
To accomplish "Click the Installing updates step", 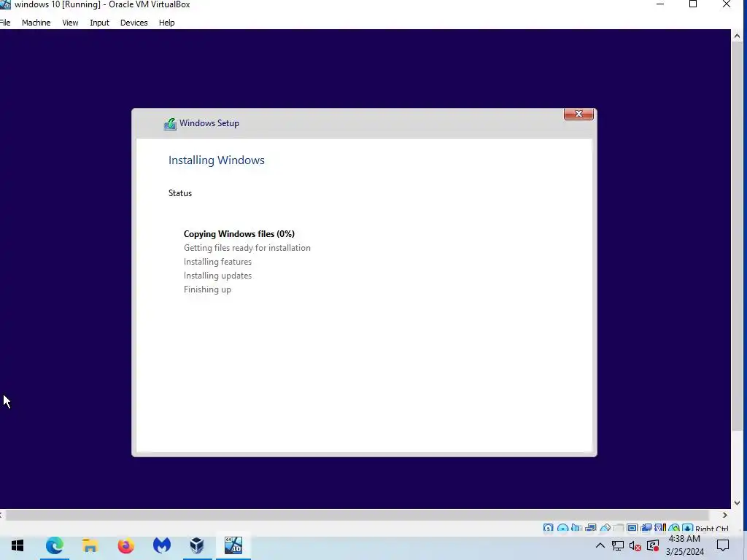I will (x=217, y=275).
